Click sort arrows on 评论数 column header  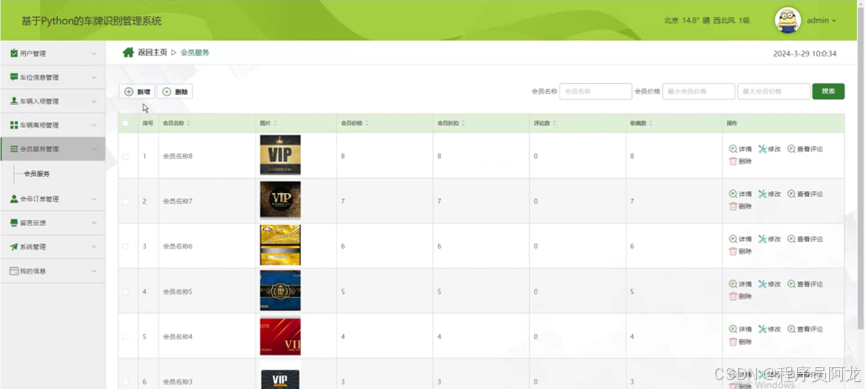(553, 124)
